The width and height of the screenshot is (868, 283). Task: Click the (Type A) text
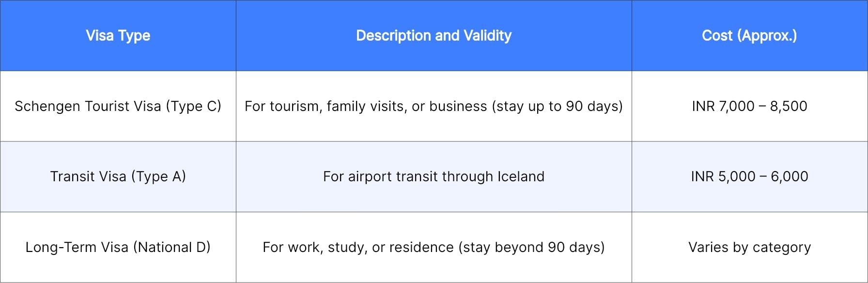[x=158, y=176]
